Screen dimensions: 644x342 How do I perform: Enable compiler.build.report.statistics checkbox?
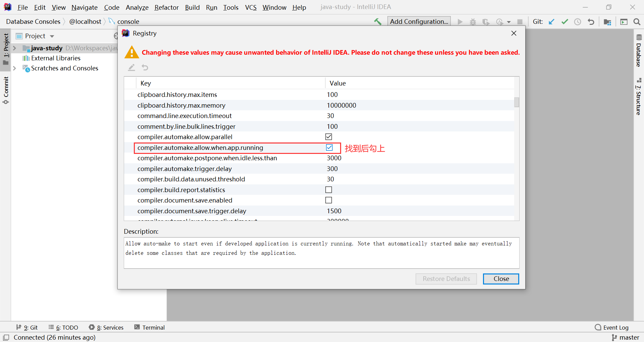(329, 190)
